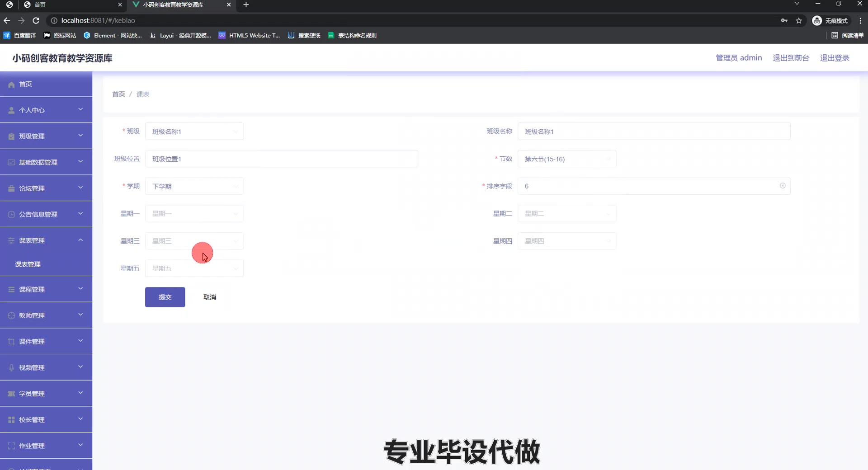Click the 退出到前台 link
This screenshot has height=470, width=868.
tap(791, 58)
